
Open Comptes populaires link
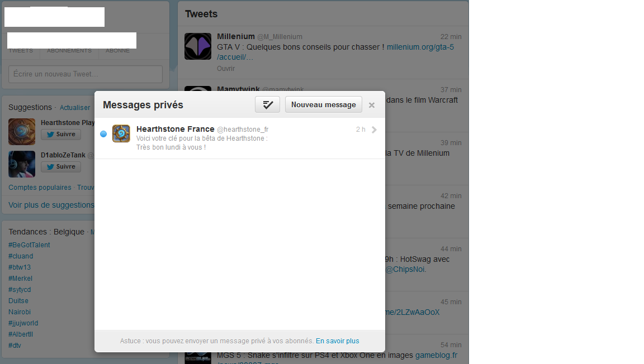coord(40,188)
